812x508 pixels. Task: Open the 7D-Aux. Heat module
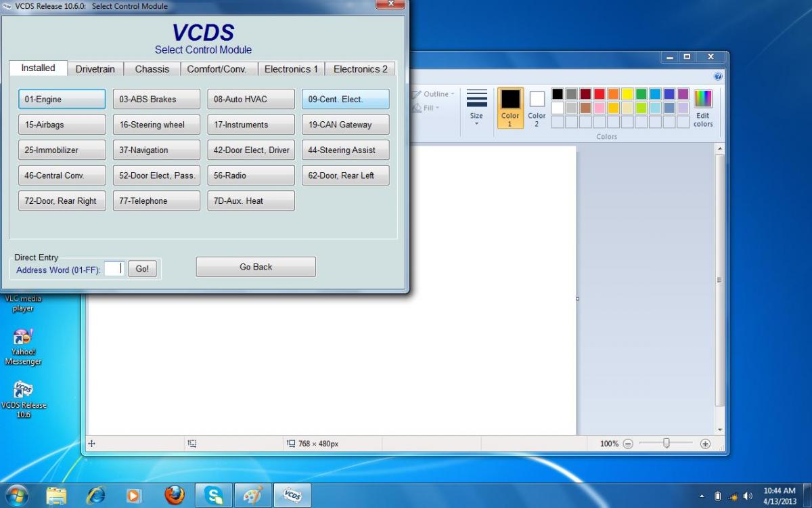click(251, 200)
